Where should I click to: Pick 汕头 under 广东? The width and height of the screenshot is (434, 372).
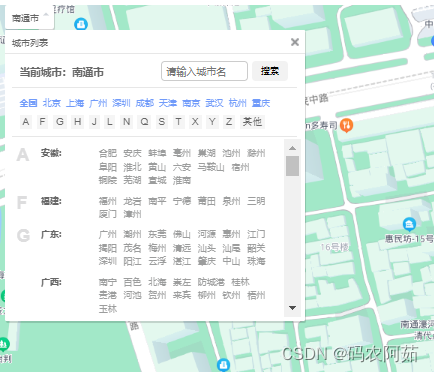207,248
